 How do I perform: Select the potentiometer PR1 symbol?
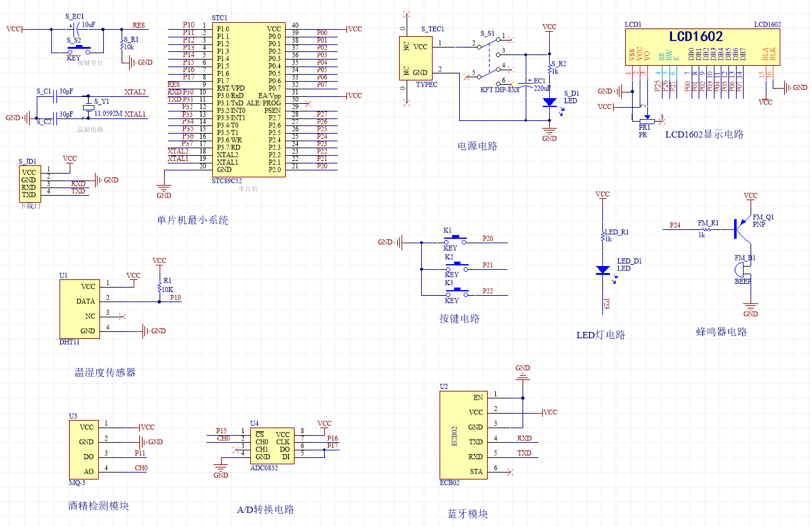[647, 118]
